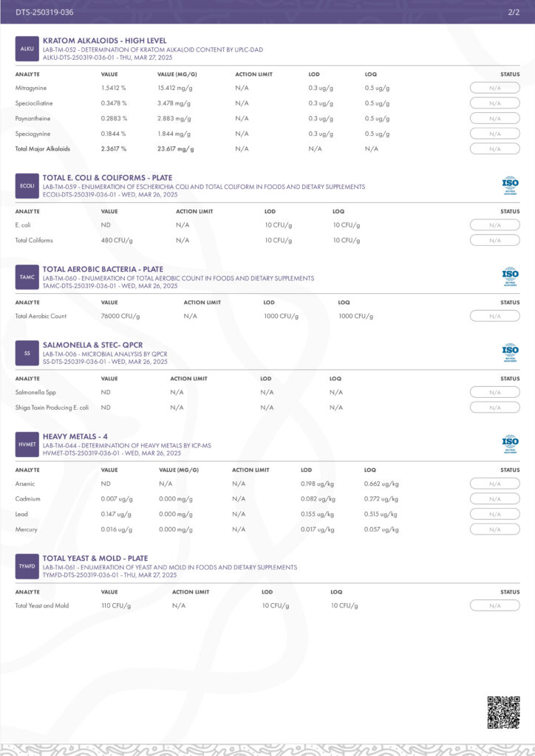Click ISO logo beside E. coli section

(x=510, y=186)
